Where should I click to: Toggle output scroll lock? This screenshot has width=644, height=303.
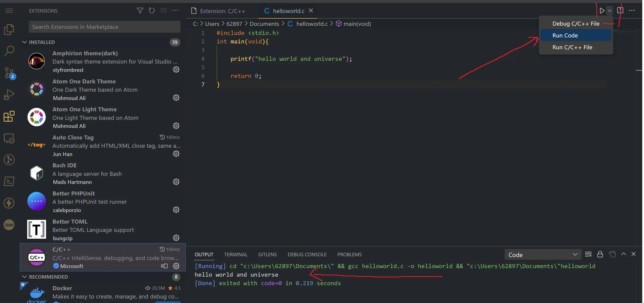point(600,254)
